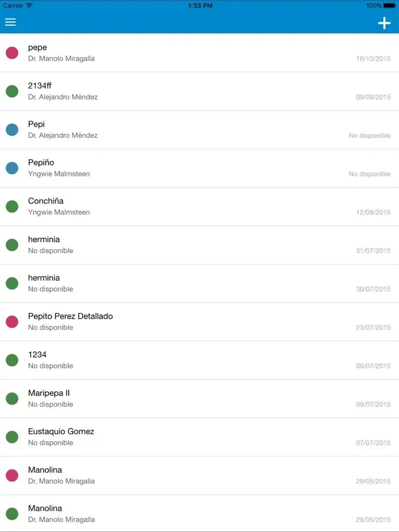Select the 2134ff list row
Viewport: 399px width, 532px height.
click(199, 91)
